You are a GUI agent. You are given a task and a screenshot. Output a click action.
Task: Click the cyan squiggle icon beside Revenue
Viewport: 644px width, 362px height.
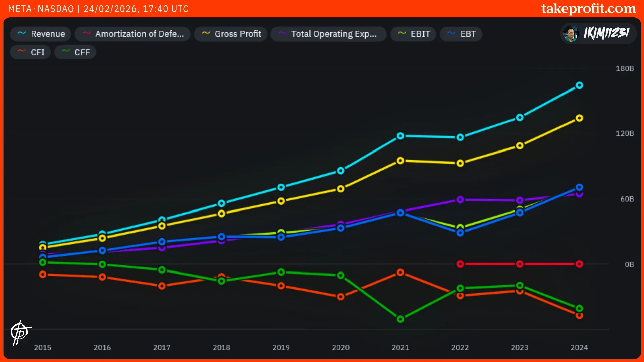click(x=22, y=33)
